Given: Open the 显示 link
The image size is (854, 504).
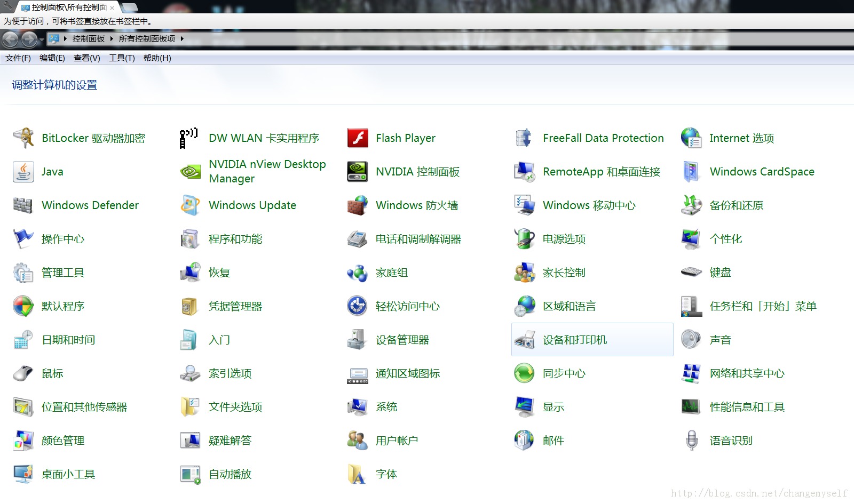Looking at the screenshot, I should pos(553,407).
